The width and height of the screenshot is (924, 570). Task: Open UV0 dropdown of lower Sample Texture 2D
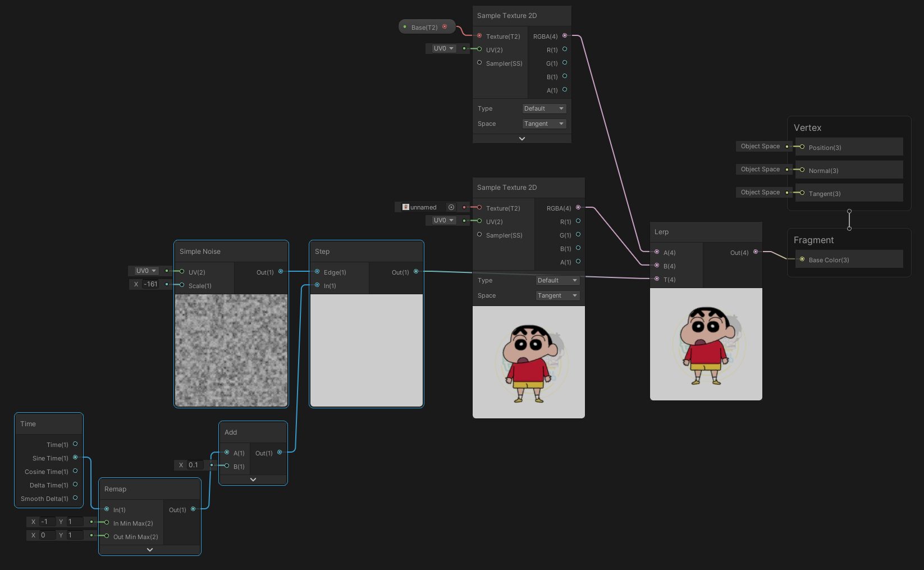443,221
